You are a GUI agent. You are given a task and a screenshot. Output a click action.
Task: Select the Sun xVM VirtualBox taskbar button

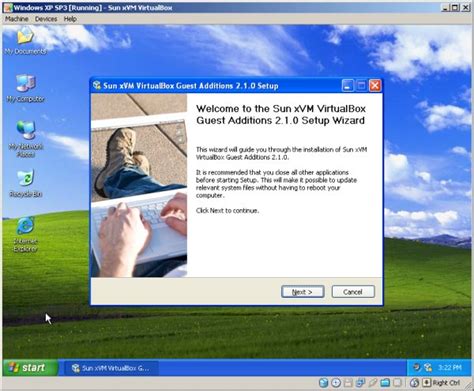111,368
